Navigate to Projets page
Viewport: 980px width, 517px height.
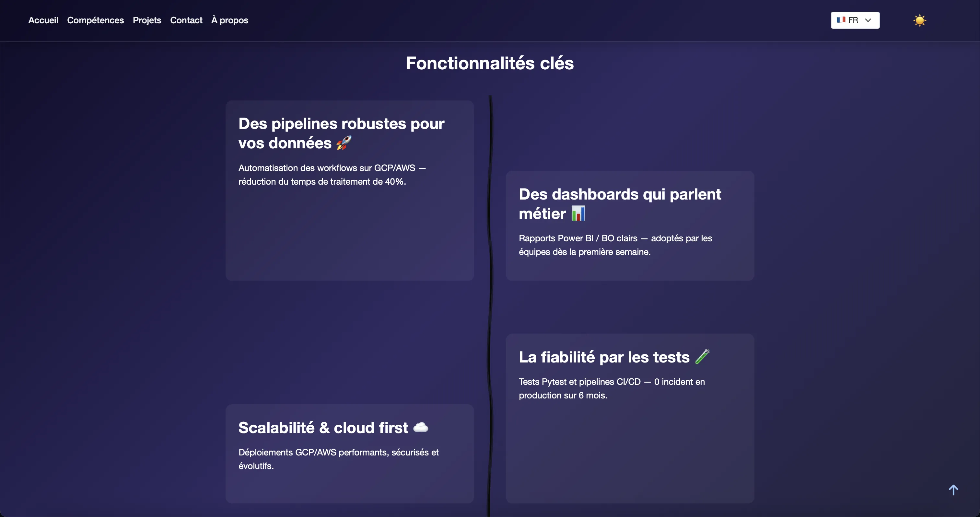click(x=147, y=20)
